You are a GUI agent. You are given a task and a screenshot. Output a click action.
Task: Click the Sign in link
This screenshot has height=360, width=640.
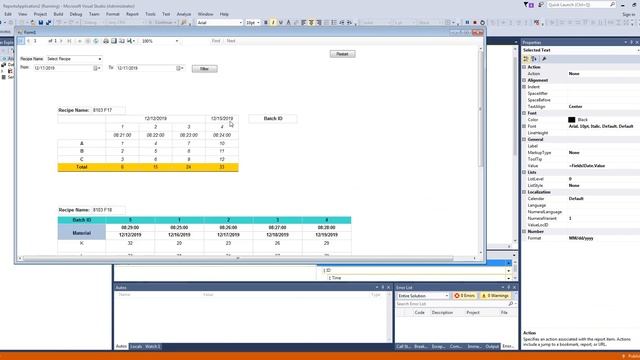[629, 14]
